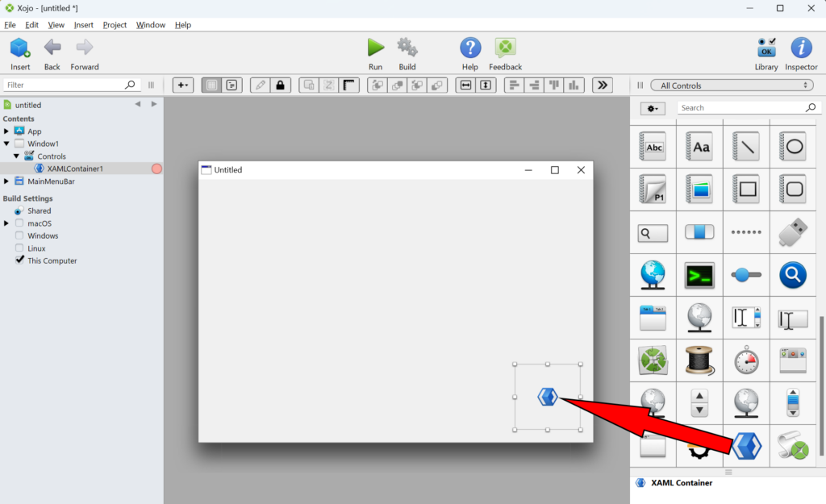Image resolution: width=826 pixels, height=504 pixels.
Task: Expand the macOS build settings
Action: coord(6,223)
